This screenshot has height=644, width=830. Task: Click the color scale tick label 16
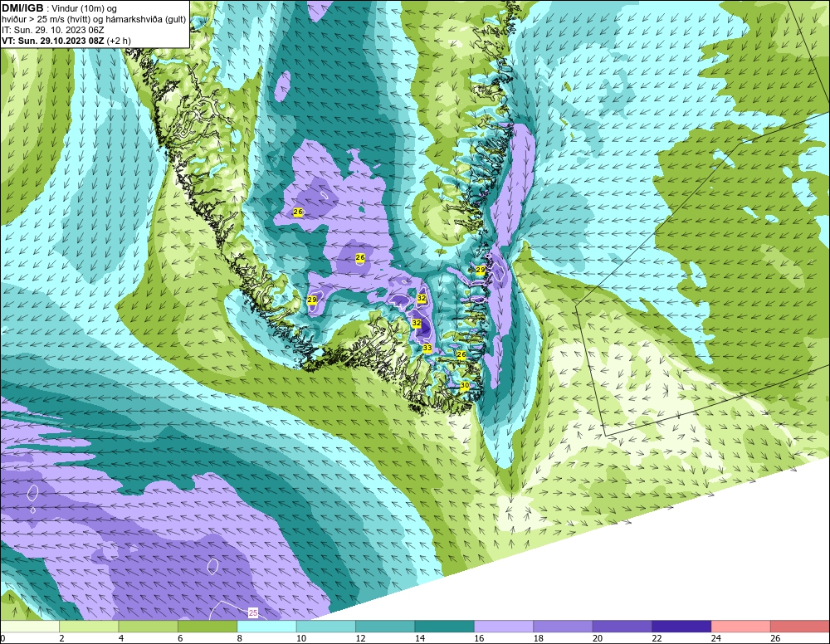coord(479,638)
